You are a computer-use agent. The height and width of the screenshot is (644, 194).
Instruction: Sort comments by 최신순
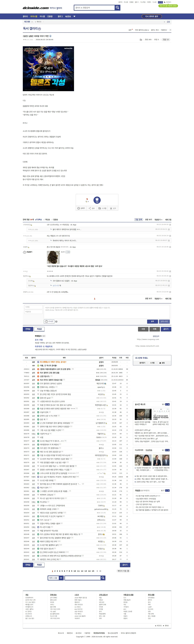47,219
